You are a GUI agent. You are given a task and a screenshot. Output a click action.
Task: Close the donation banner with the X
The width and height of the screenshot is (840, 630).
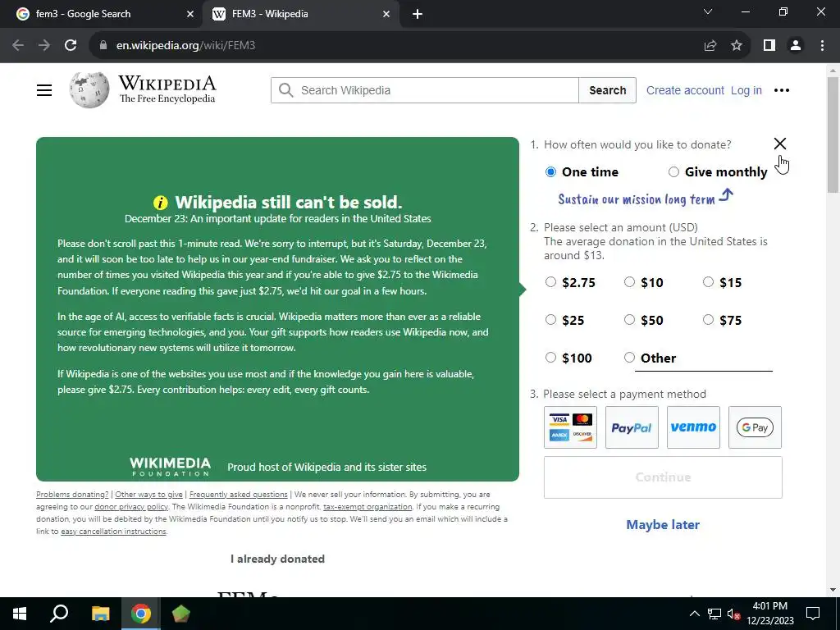click(780, 144)
